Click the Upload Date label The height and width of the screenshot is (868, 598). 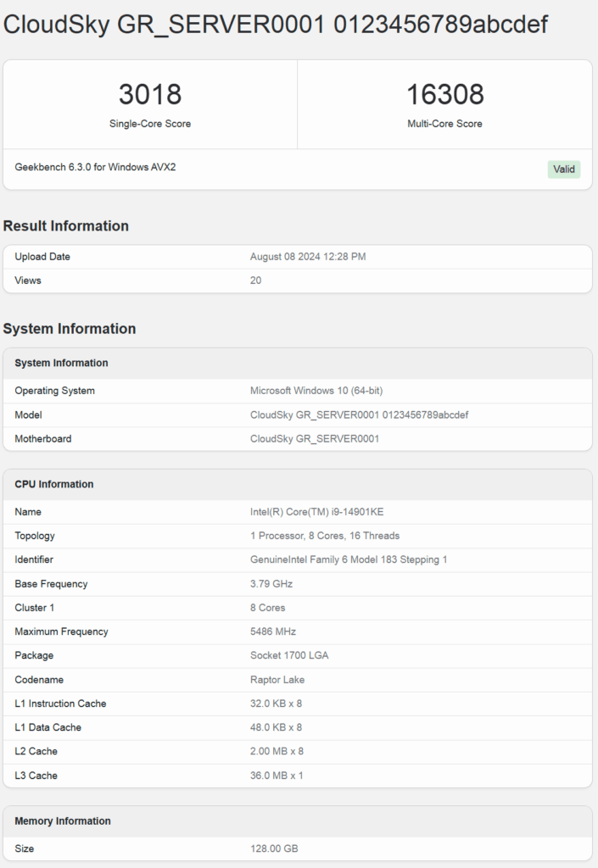pyautogui.click(x=42, y=257)
